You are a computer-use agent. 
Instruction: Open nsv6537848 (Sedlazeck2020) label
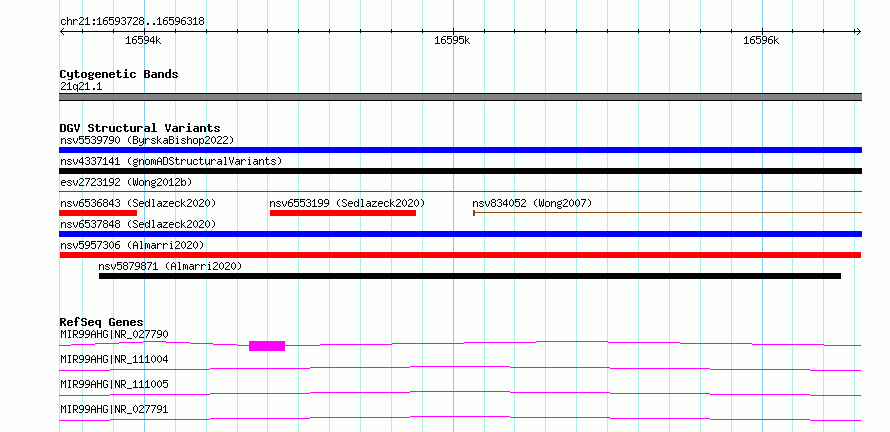tap(138, 224)
